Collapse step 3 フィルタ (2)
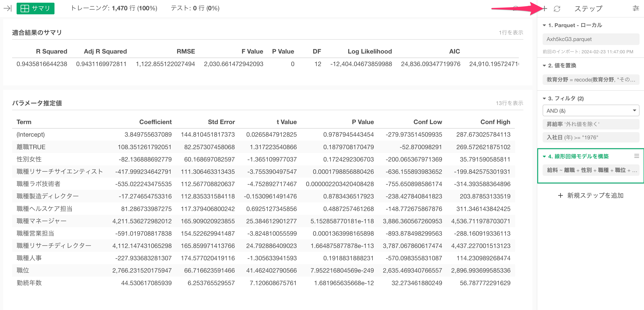Screen dimensions: 644x310 pyautogui.click(x=544, y=99)
